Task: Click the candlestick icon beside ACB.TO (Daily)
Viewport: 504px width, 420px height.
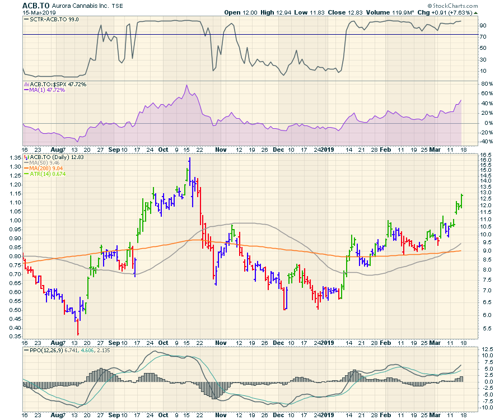Action: click(x=26, y=157)
